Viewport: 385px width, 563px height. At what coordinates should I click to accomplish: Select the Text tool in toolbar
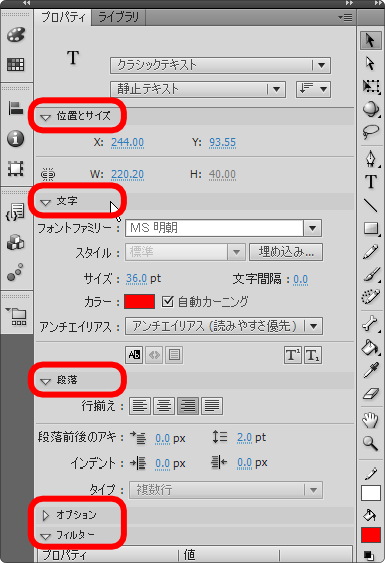[x=371, y=182]
